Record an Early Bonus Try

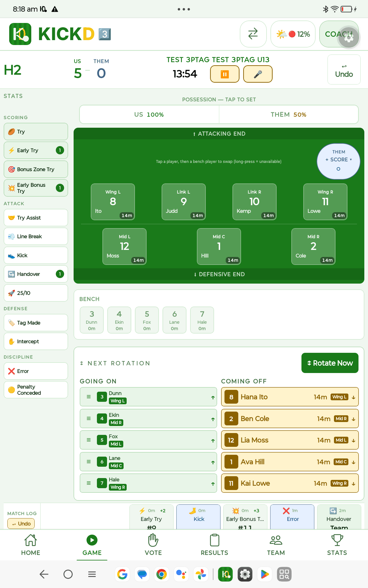(36, 188)
